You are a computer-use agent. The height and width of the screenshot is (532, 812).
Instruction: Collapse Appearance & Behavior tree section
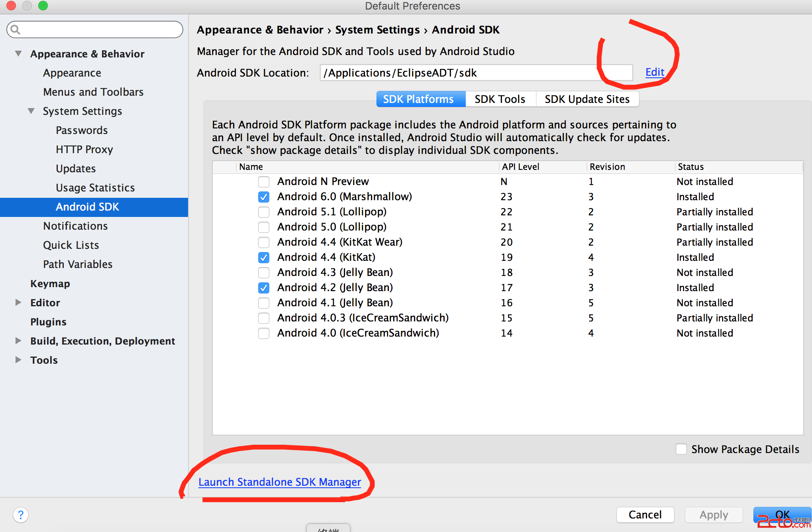[18, 53]
